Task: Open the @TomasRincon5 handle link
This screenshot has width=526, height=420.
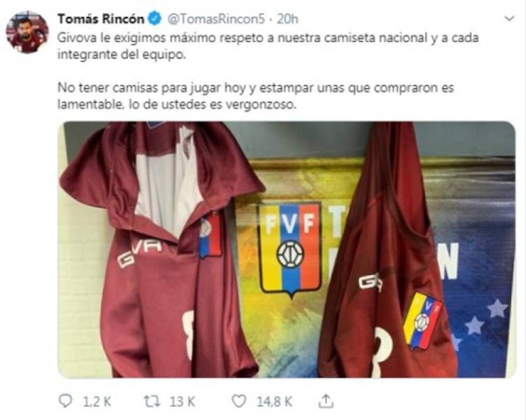Action: [216, 19]
